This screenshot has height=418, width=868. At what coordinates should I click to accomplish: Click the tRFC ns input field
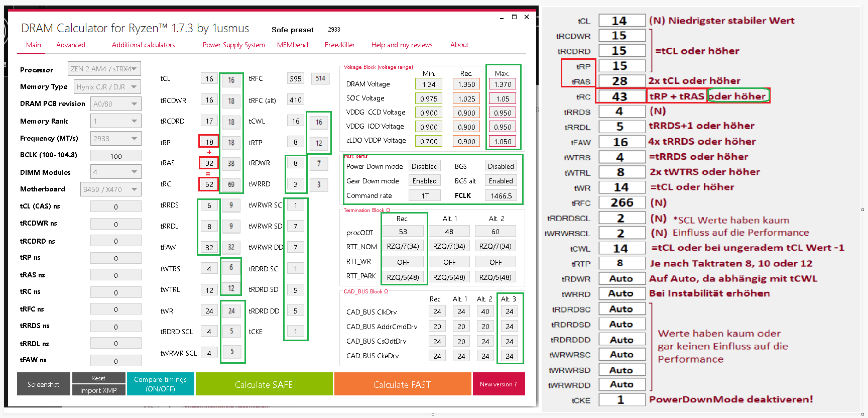pyautogui.click(x=116, y=309)
